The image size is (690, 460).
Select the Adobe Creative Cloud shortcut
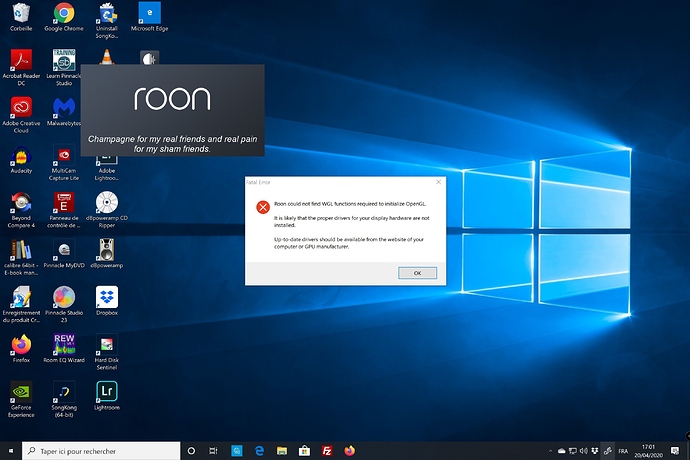coord(21,115)
